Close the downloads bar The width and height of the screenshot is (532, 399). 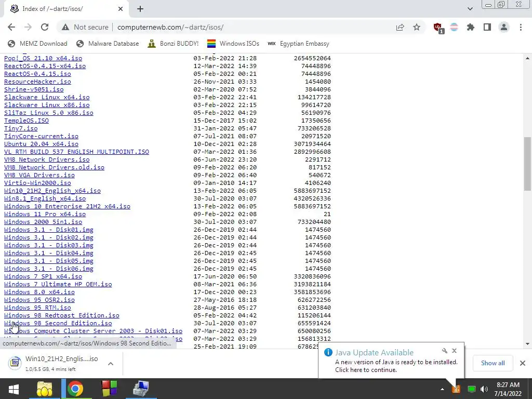point(523,363)
